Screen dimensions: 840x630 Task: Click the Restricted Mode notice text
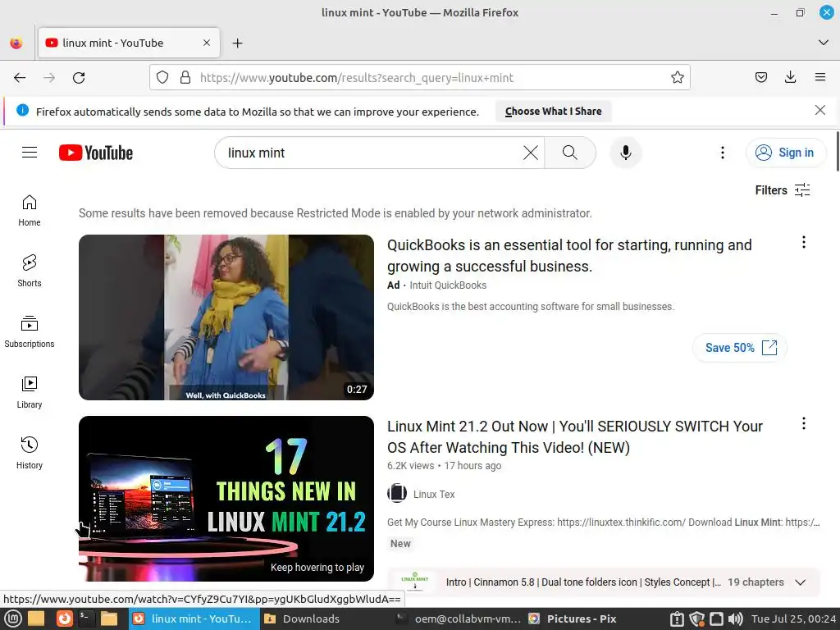click(336, 213)
